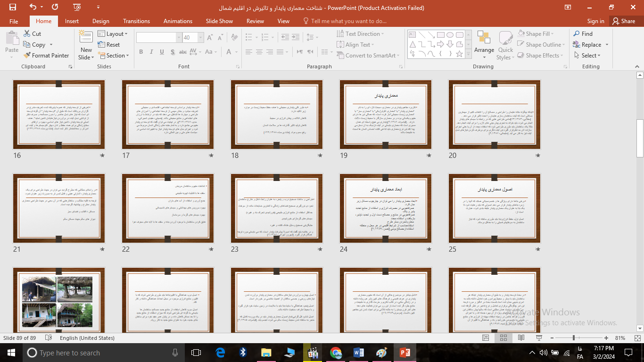Image resolution: width=644 pixels, height=362 pixels.
Task: Open the Animations tab
Action: pos(178,21)
